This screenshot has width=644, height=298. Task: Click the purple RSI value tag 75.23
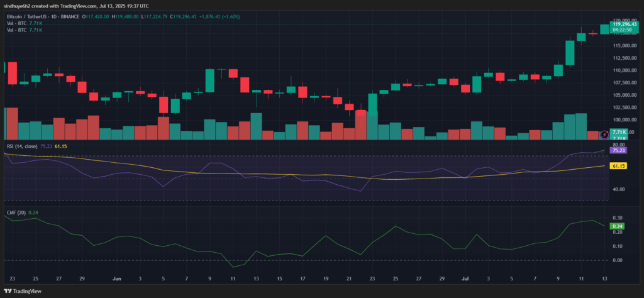pos(618,150)
